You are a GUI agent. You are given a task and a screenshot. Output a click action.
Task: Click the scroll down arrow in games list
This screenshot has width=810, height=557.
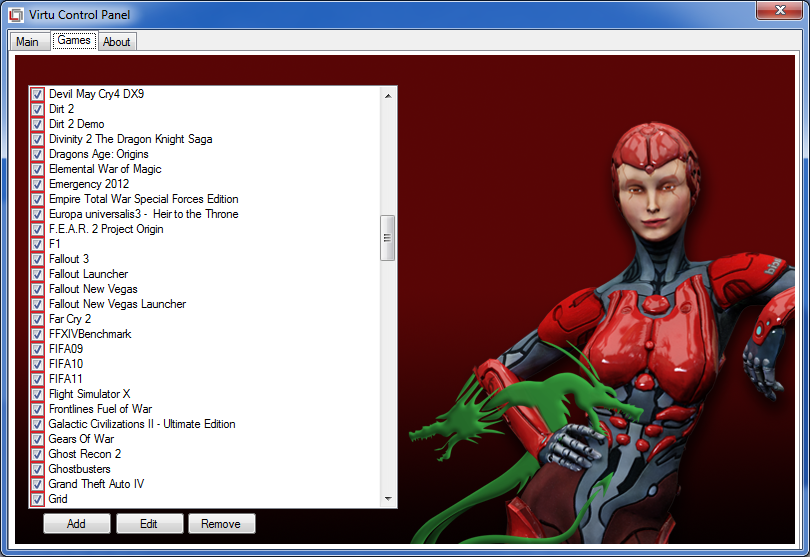point(388,498)
